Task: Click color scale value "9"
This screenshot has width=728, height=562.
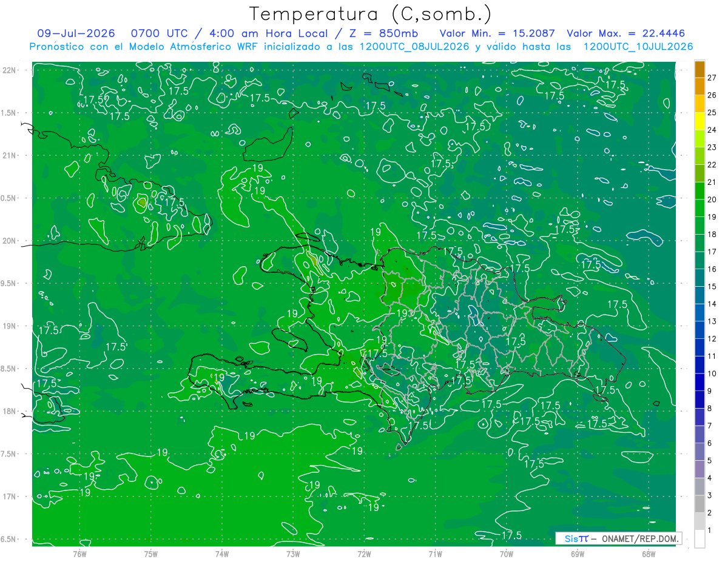Action: point(711,391)
